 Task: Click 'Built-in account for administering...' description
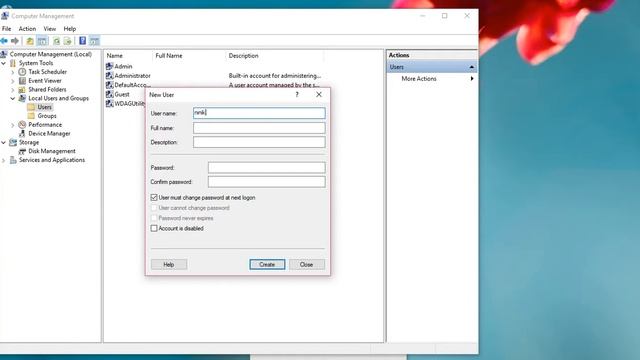(x=275, y=76)
